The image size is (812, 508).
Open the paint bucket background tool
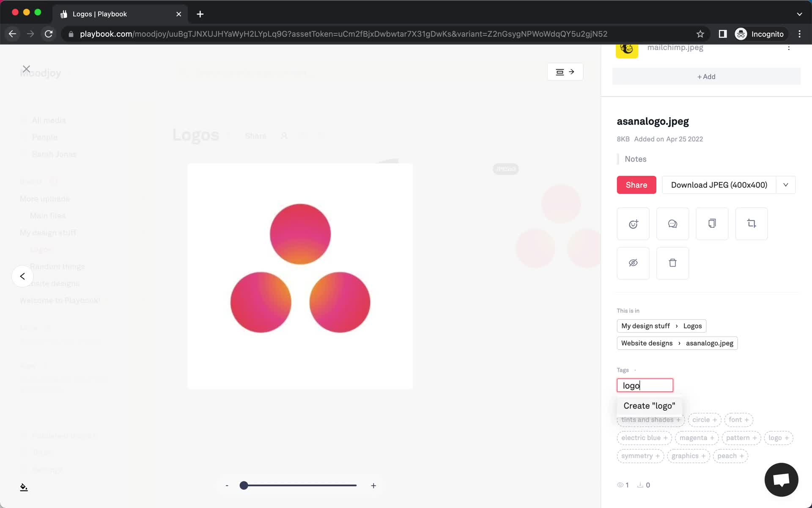(24, 487)
